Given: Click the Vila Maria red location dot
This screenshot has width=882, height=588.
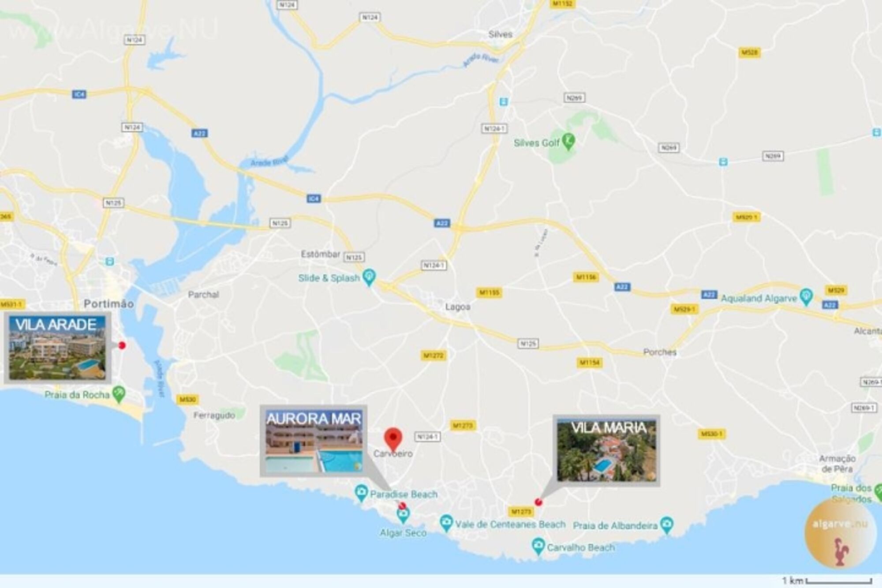Looking at the screenshot, I should pyautogui.click(x=538, y=502).
